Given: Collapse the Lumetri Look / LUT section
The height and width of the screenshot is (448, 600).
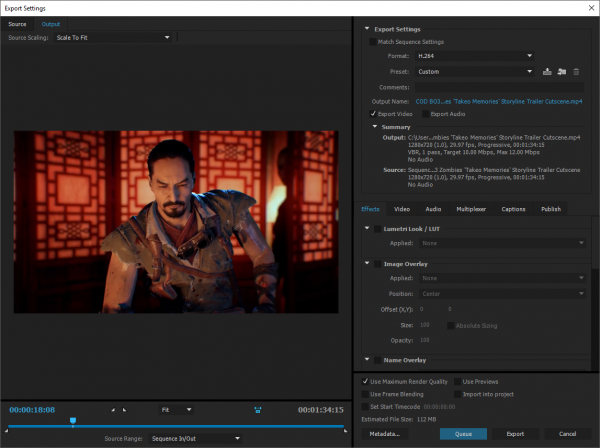Looking at the screenshot, I should pyautogui.click(x=367, y=228).
